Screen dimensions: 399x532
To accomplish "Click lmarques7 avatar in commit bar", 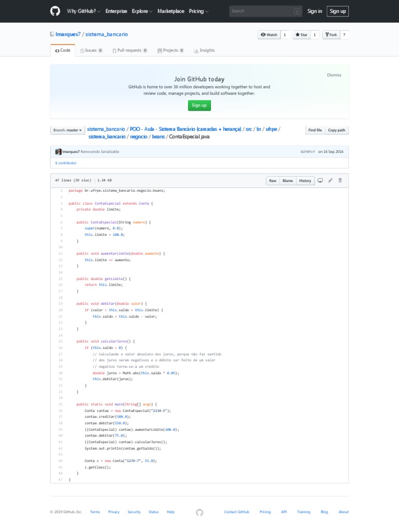I will (58, 152).
